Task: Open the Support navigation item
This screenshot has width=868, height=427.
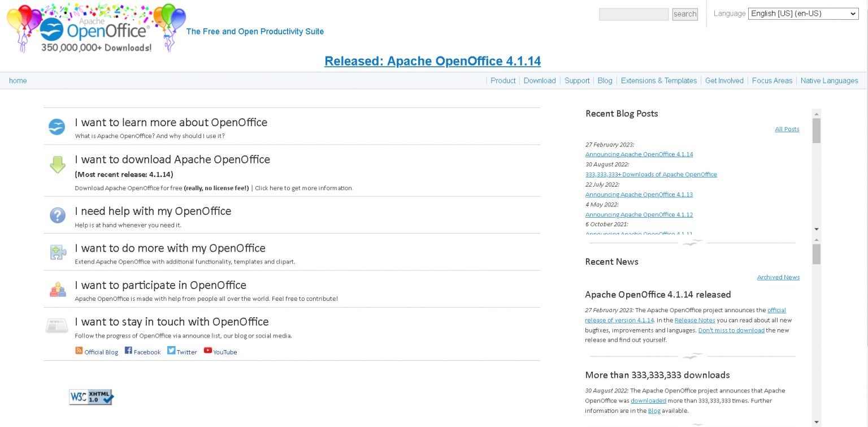Action: click(576, 80)
